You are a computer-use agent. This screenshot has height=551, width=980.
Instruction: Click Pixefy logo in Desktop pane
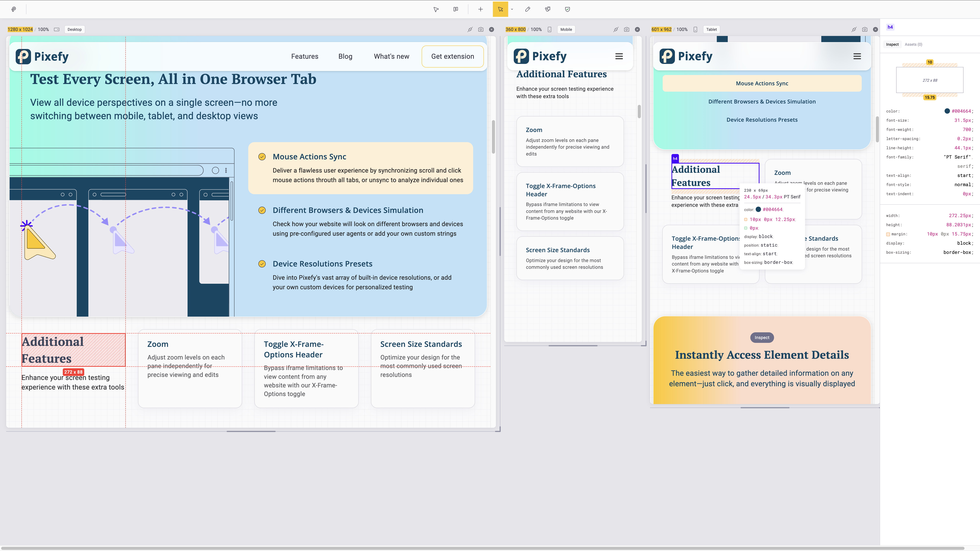42,56
